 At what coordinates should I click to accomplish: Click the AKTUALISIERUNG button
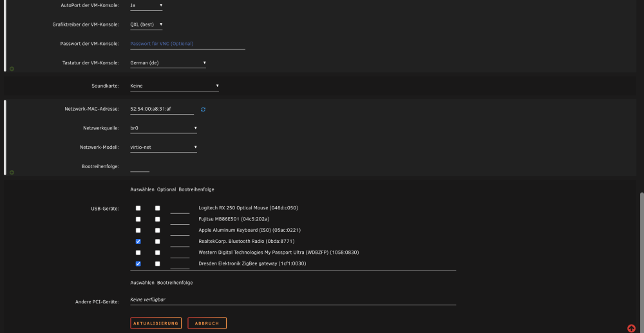click(x=156, y=323)
